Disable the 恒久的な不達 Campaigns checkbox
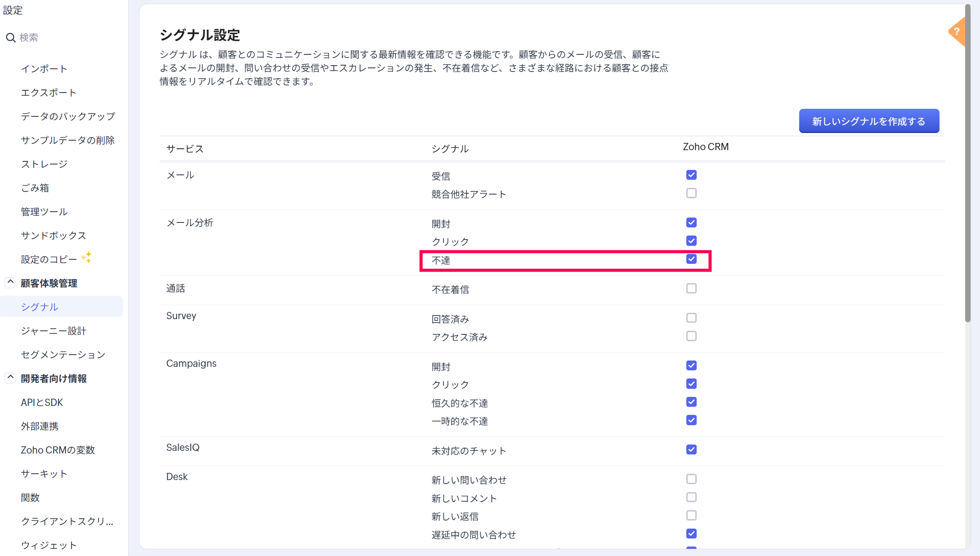This screenshot has height=556, width=980. tap(691, 402)
